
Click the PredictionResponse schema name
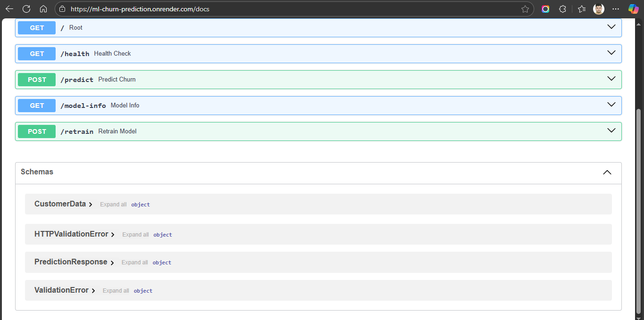click(71, 262)
